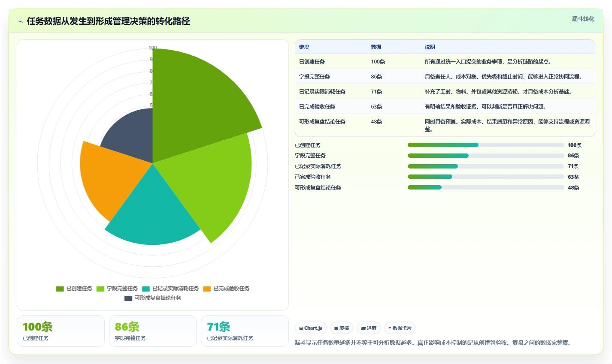This screenshot has width=612, height=364.
Task: Click the description starting 所有通过统一入口提交的业务事项
Action: click(488, 62)
